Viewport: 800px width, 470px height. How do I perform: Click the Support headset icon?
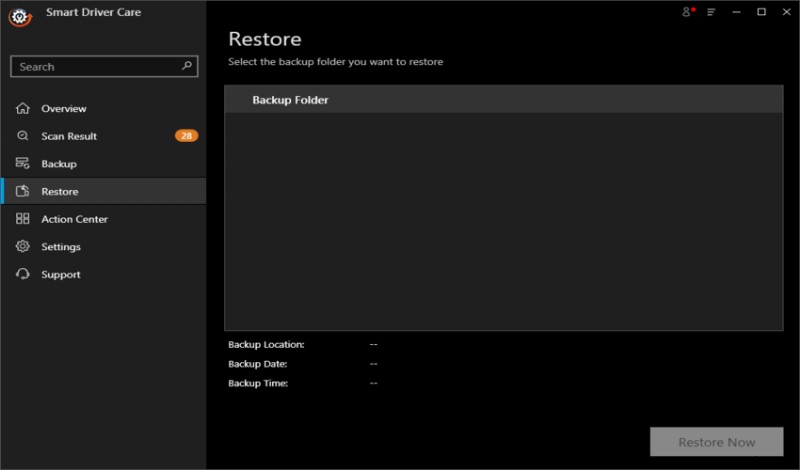pos(22,274)
